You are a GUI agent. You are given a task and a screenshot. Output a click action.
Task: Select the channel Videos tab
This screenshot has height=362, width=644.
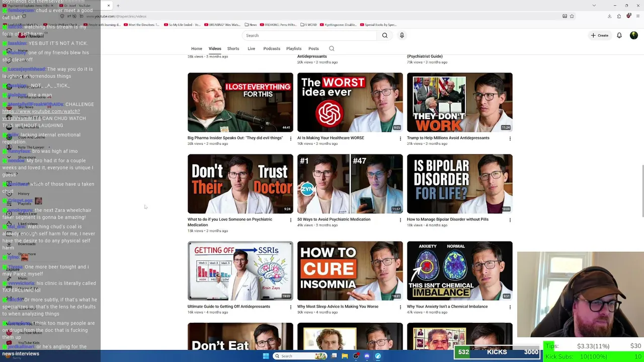[215, 49]
